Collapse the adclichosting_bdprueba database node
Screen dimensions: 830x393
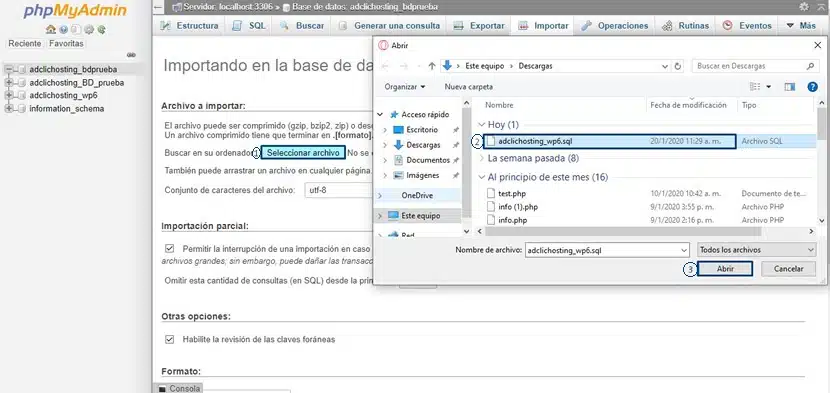9,69
